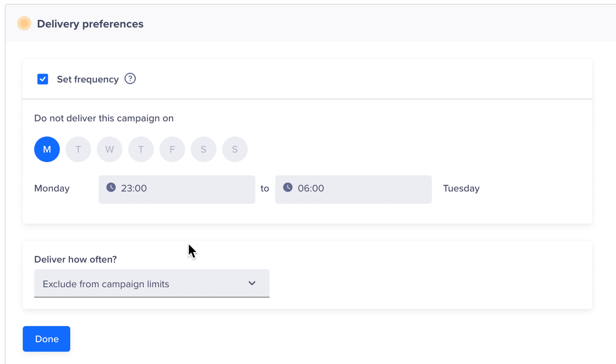Click the clock icon in the 23:00 field
Viewport: 616px width, 364px height.
111,187
